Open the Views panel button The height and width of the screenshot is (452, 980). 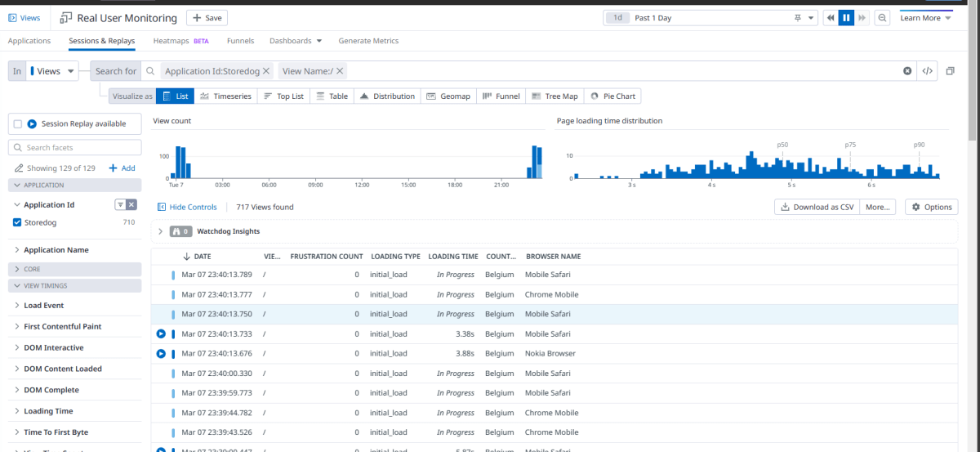coord(24,18)
